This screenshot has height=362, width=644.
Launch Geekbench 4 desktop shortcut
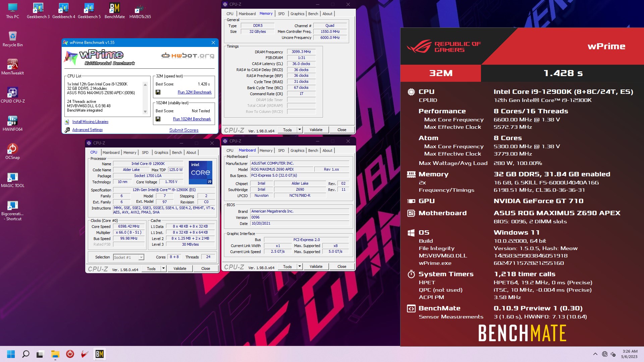(x=63, y=11)
